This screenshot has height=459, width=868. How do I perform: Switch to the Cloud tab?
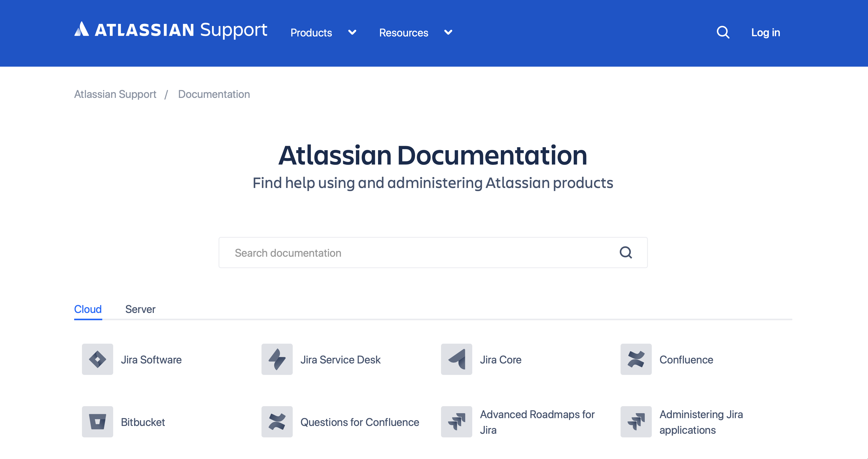click(x=88, y=309)
